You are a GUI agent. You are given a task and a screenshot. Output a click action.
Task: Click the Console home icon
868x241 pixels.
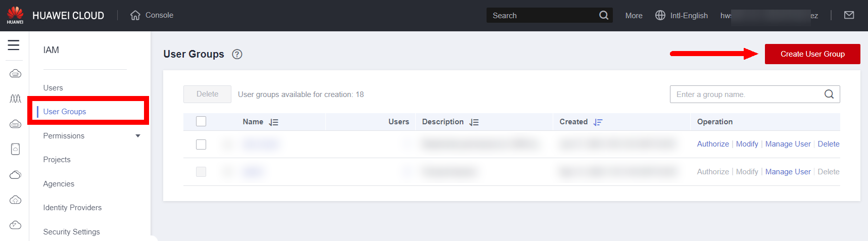click(x=135, y=15)
